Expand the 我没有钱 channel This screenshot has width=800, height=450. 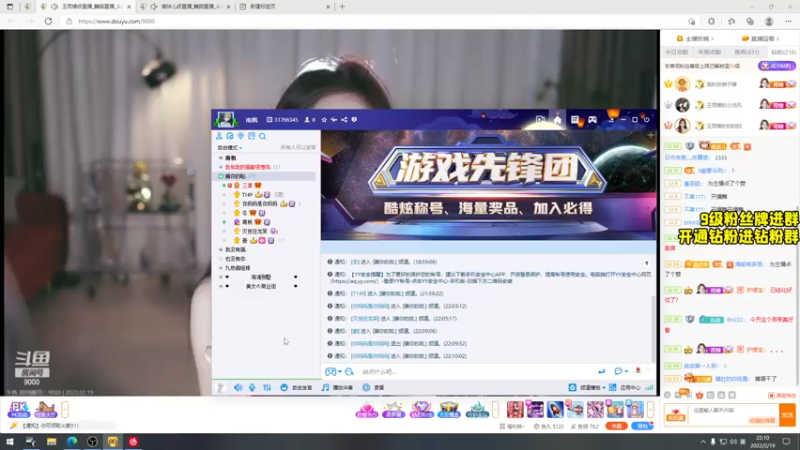(221, 250)
